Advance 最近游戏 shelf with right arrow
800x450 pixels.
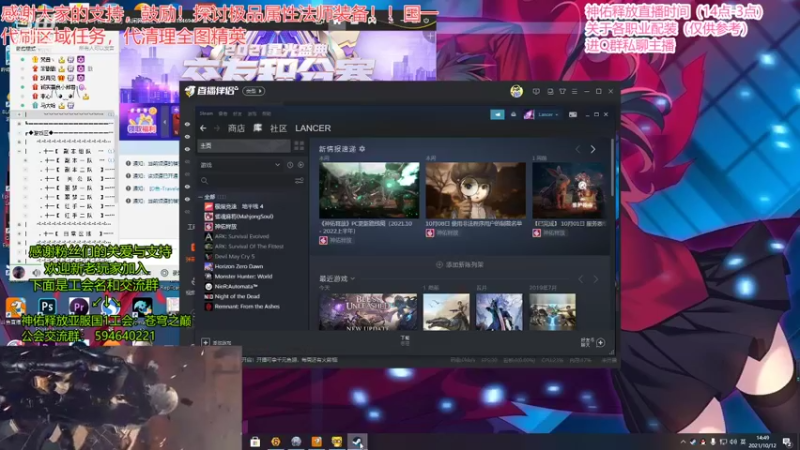click(595, 279)
